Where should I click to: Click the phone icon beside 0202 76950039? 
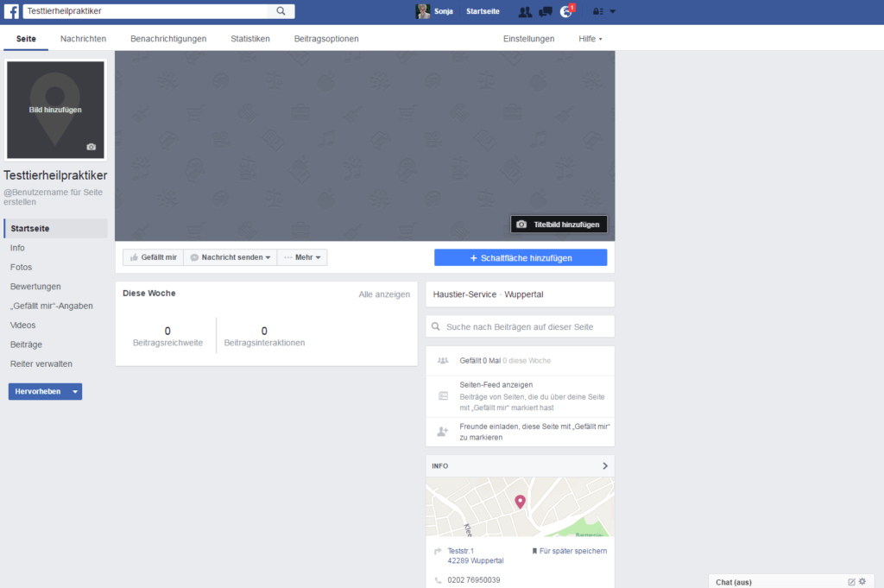438,580
